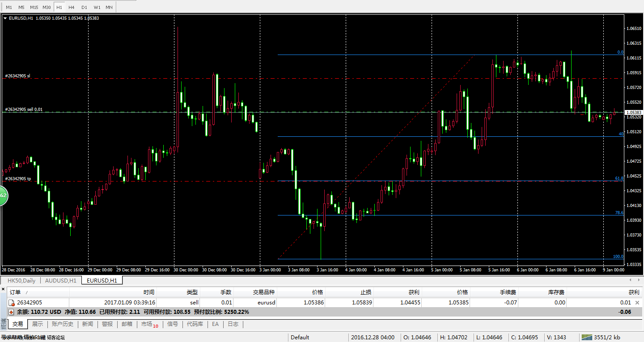The image size is (644, 342).
Task: Click the commission value -0.07
Action: coord(510,303)
